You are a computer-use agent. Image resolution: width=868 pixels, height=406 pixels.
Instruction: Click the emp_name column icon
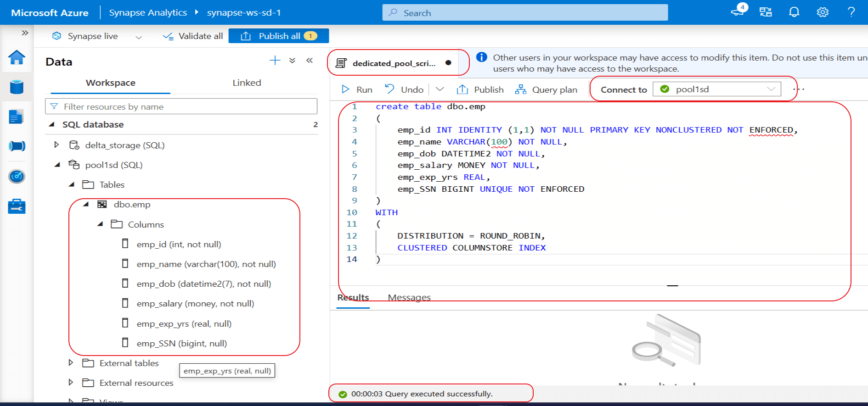coord(125,263)
